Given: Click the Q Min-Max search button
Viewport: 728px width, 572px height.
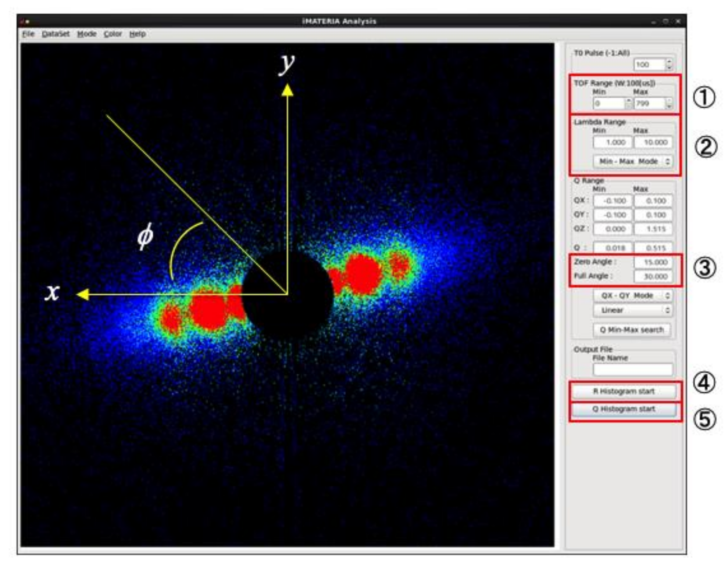Looking at the screenshot, I should [x=632, y=330].
